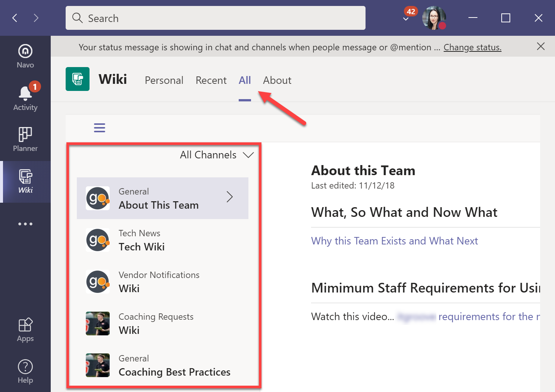The height and width of the screenshot is (392, 555).
Task: Click your profile picture
Action: (x=434, y=18)
